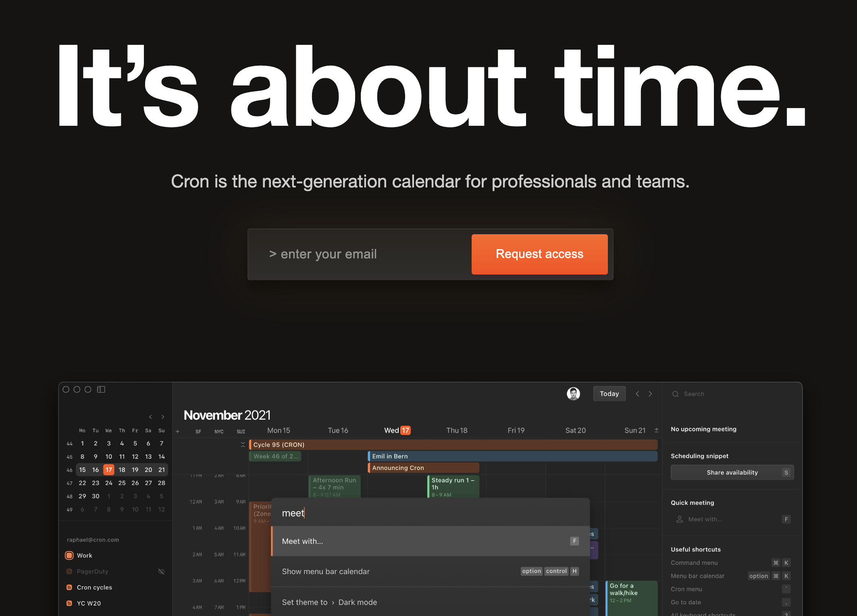This screenshot has width=857, height=616.
Task: Go to previous month in the mini calendar
Action: (x=151, y=416)
